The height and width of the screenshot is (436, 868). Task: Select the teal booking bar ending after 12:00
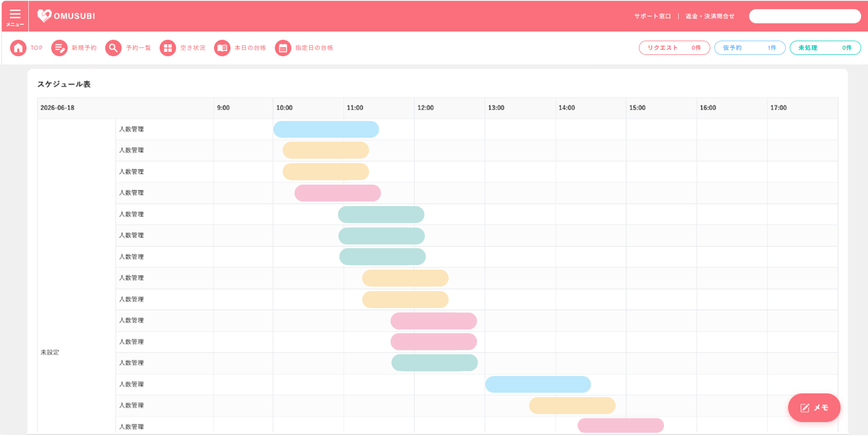pyautogui.click(x=434, y=363)
